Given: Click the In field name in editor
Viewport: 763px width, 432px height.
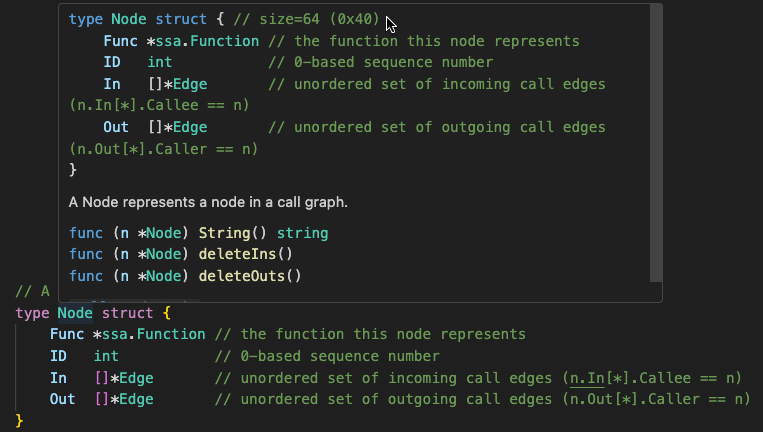Looking at the screenshot, I should pos(58,377).
